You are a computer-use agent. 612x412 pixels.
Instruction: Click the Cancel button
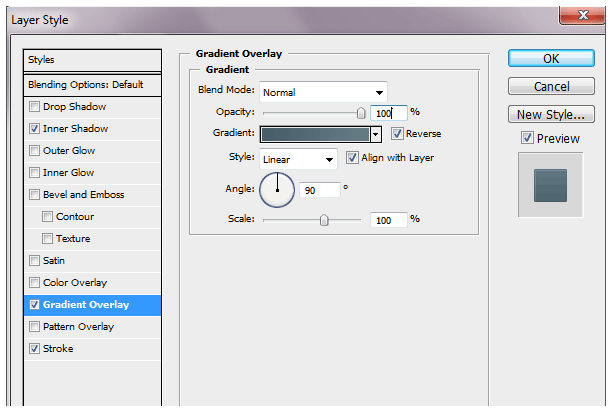[x=551, y=87]
